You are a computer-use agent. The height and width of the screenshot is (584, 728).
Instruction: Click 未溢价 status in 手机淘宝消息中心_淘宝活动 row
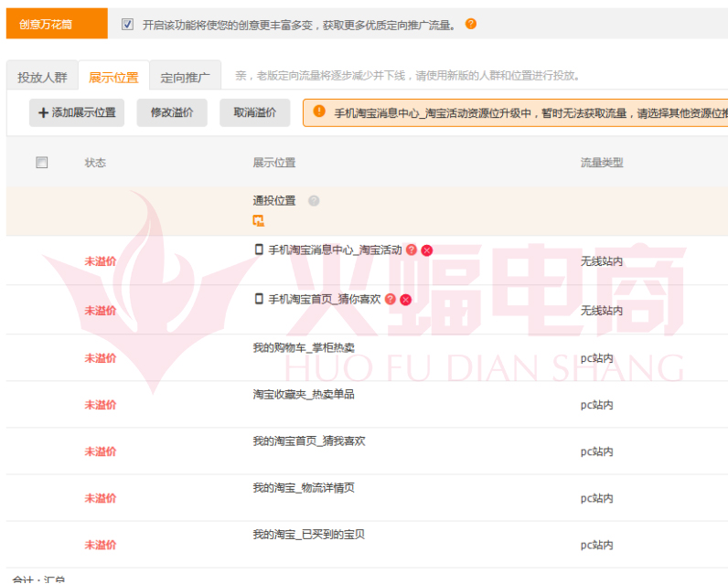tap(101, 261)
